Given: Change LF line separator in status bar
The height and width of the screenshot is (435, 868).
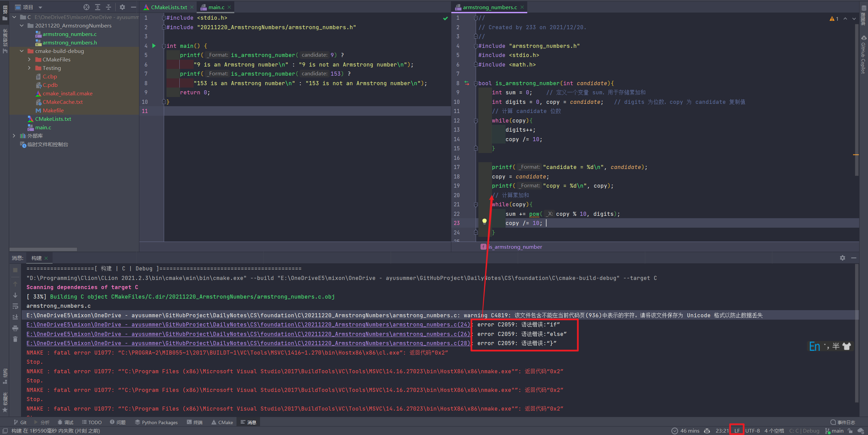Looking at the screenshot, I should point(737,431).
